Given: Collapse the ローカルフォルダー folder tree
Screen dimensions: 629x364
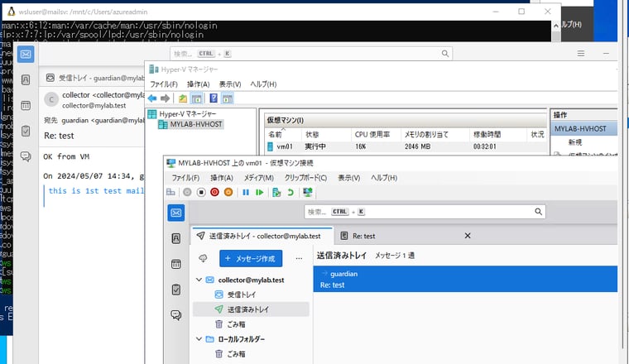Looking at the screenshot, I should (199, 339).
